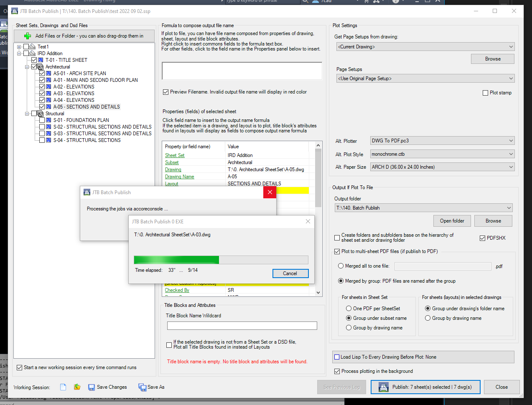Open the Alt. Paper Size dropdown
This screenshot has height=405, width=532.
point(442,167)
